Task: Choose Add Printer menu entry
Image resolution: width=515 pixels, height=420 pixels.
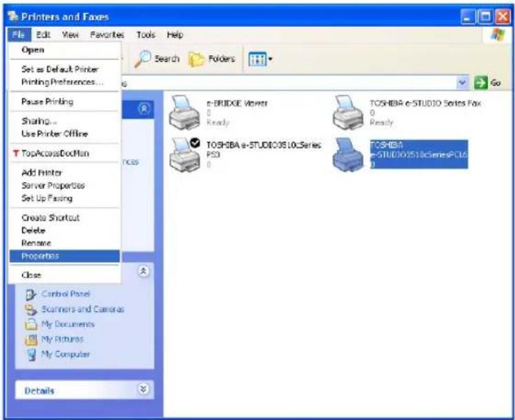Action: pyautogui.click(x=65, y=172)
